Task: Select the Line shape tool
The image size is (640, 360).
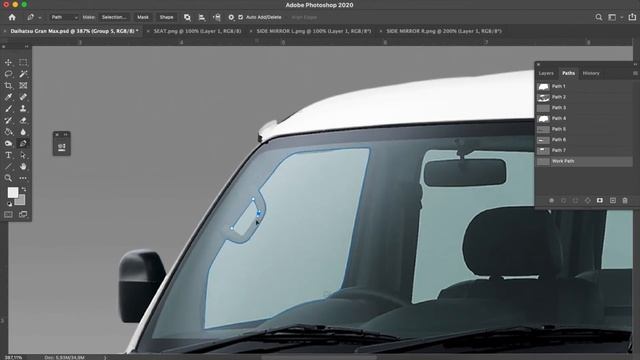Action: pos(8,167)
